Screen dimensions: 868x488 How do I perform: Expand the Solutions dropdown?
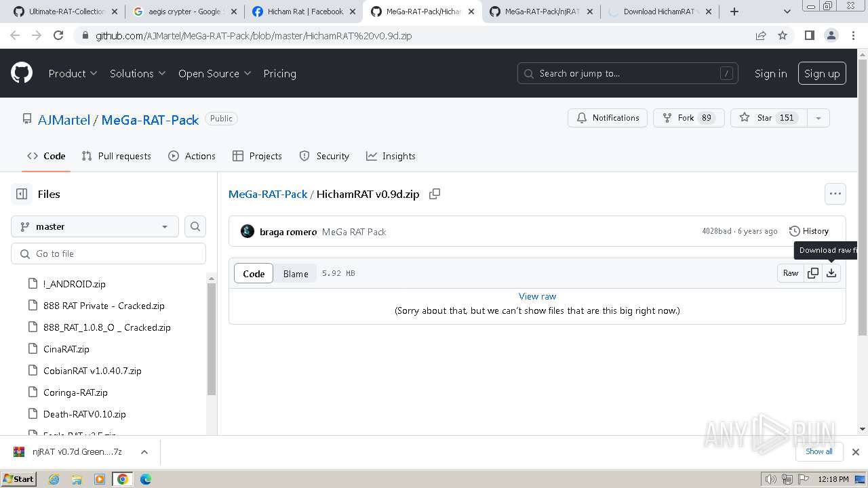pos(138,73)
